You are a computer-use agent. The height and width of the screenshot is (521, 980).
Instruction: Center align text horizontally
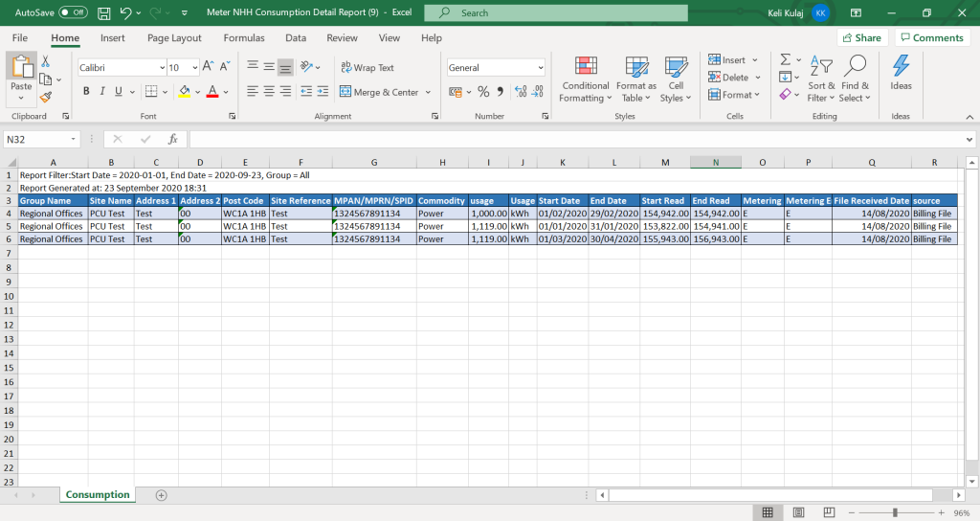pyautogui.click(x=269, y=92)
